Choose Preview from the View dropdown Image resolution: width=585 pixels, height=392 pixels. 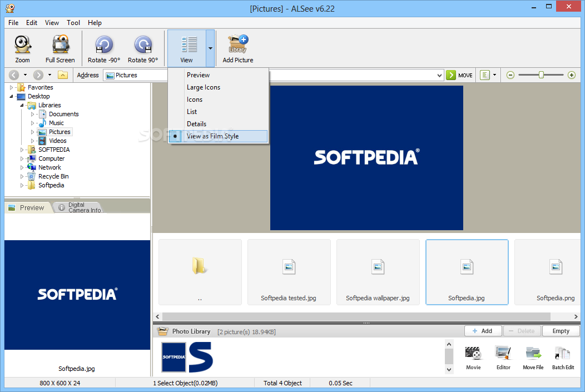click(218, 75)
